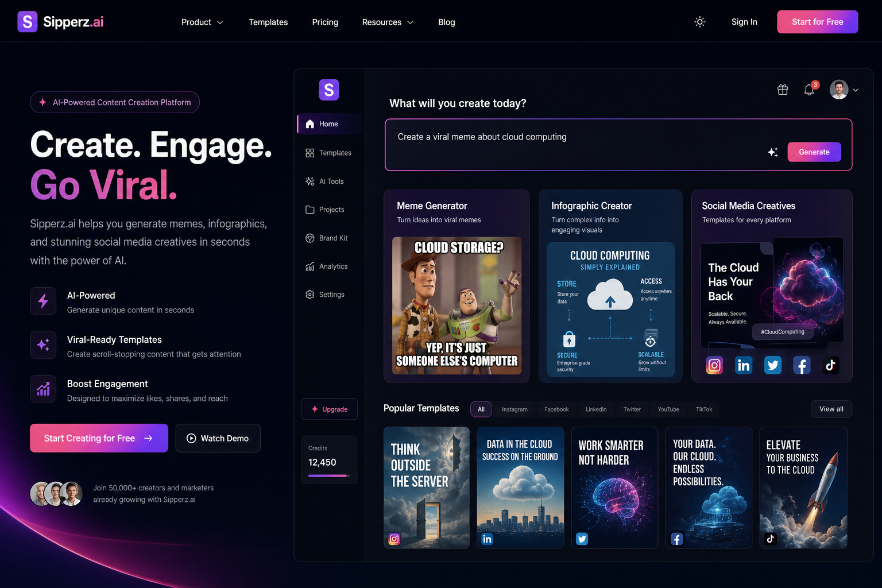This screenshot has height=588, width=882.
Task: Open the Product dropdown menu
Action: [x=202, y=22]
